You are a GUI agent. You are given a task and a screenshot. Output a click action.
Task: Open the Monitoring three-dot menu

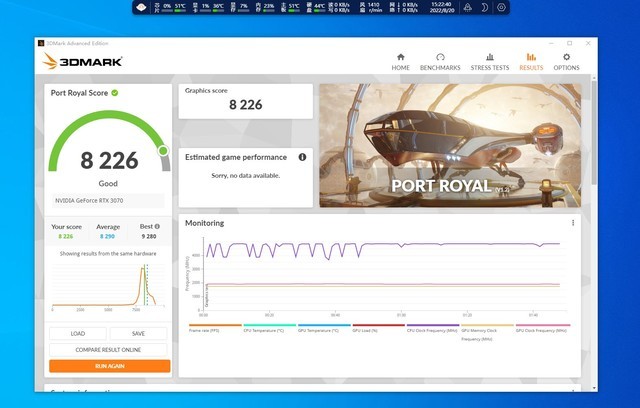click(x=573, y=223)
